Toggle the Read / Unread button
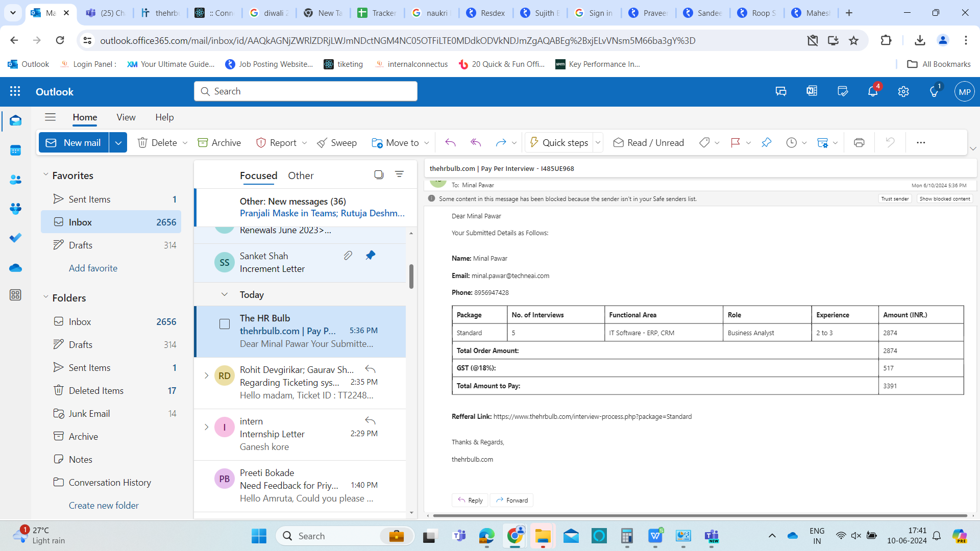The image size is (980, 551). coord(649,143)
